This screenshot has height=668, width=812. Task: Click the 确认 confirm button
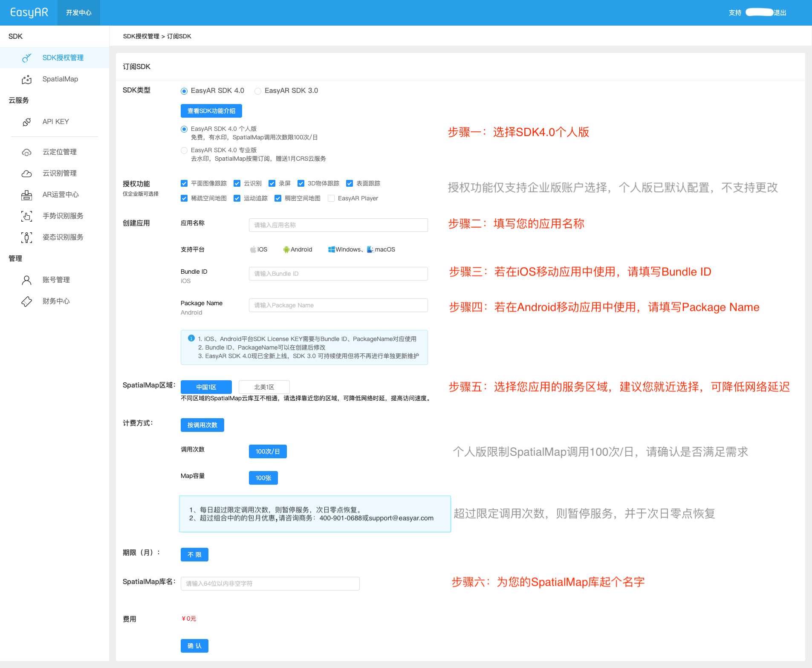pyautogui.click(x=194, y=646)
